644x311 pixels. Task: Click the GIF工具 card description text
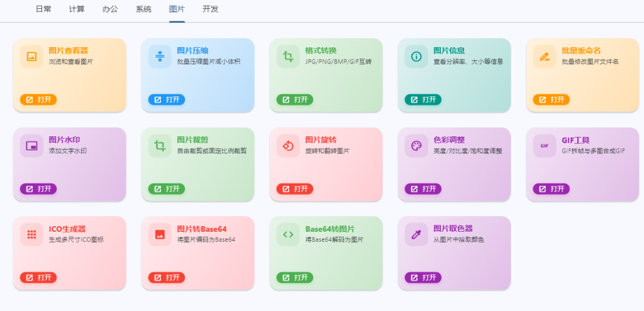[x=593, y=151]
